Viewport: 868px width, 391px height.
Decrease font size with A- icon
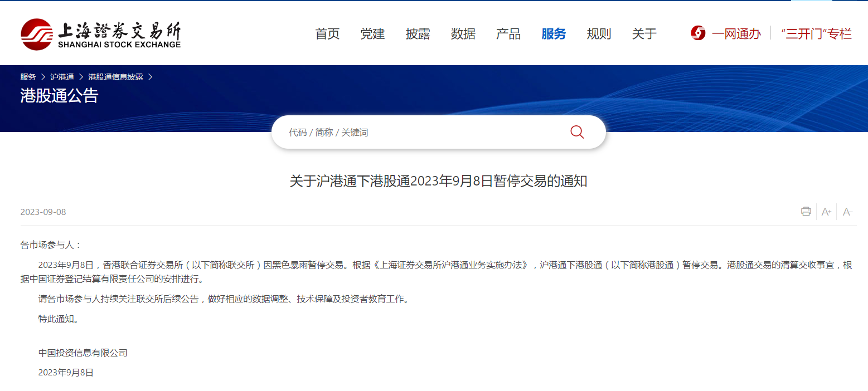coord(848,212)
